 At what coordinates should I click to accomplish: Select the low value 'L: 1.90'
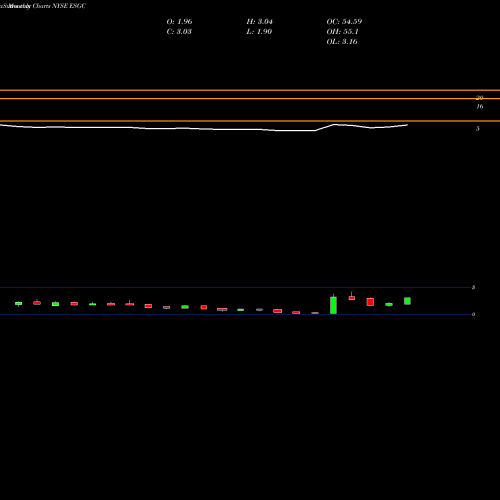(259, 32)
